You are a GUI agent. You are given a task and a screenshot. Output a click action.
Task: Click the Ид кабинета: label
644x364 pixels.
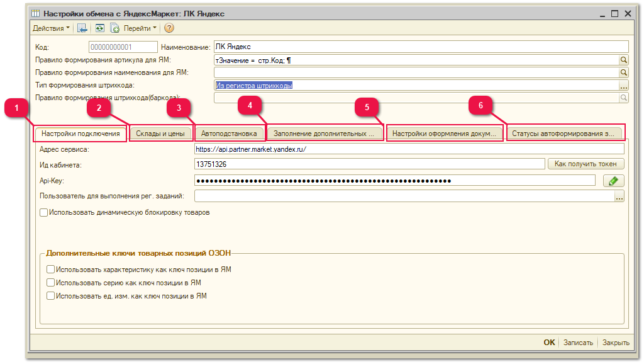click(x=60, y=165)
